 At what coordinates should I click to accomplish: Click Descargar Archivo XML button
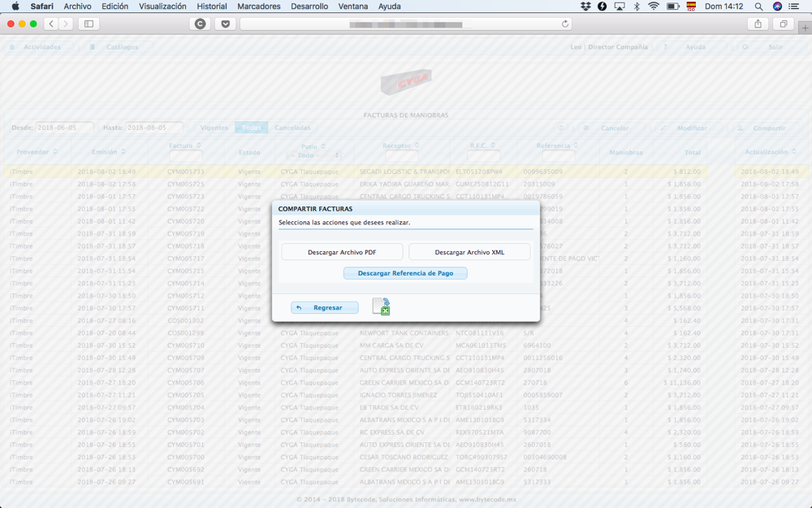tap(469, 253)
